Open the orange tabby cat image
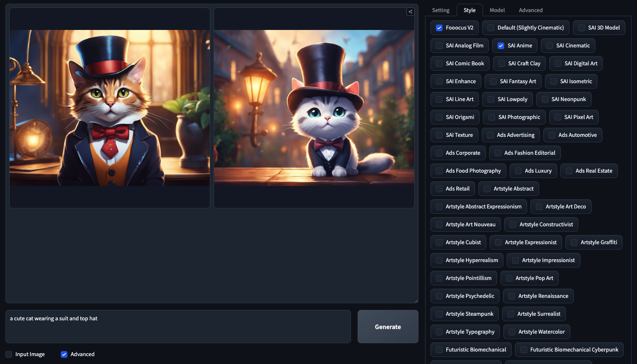The image size is (637, 364). [x=109, y=108]
